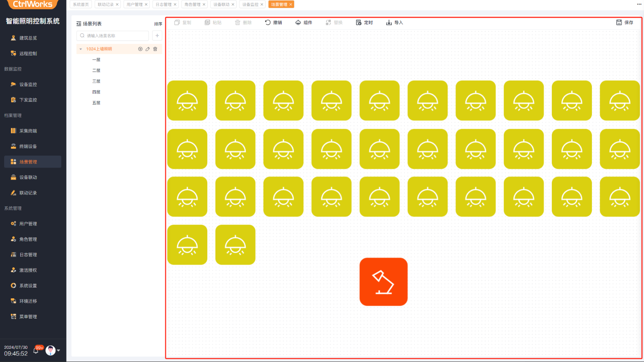This screenshot has width=644, height=362.
Task: Click the 撤销 undo toolbar button
Action: click(273, 22)
